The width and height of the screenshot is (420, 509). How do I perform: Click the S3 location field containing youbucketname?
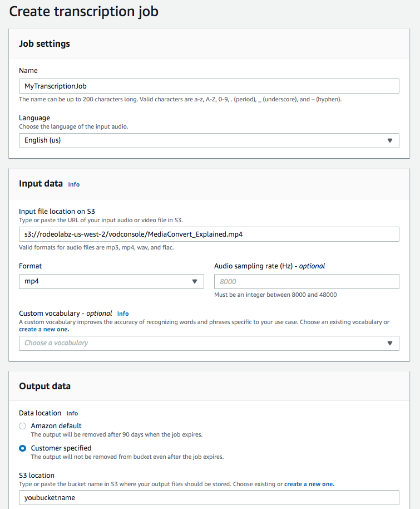(209, 498)
